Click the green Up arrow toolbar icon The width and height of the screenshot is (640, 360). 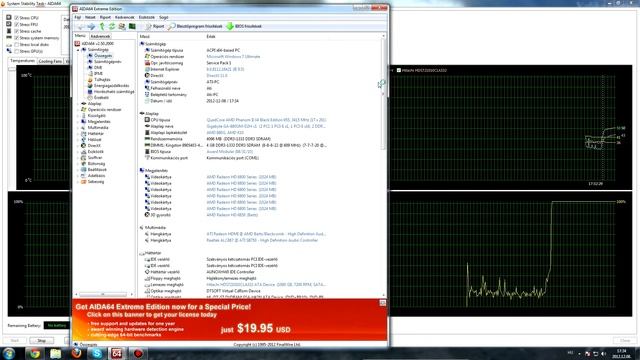[x=102, y=27]
